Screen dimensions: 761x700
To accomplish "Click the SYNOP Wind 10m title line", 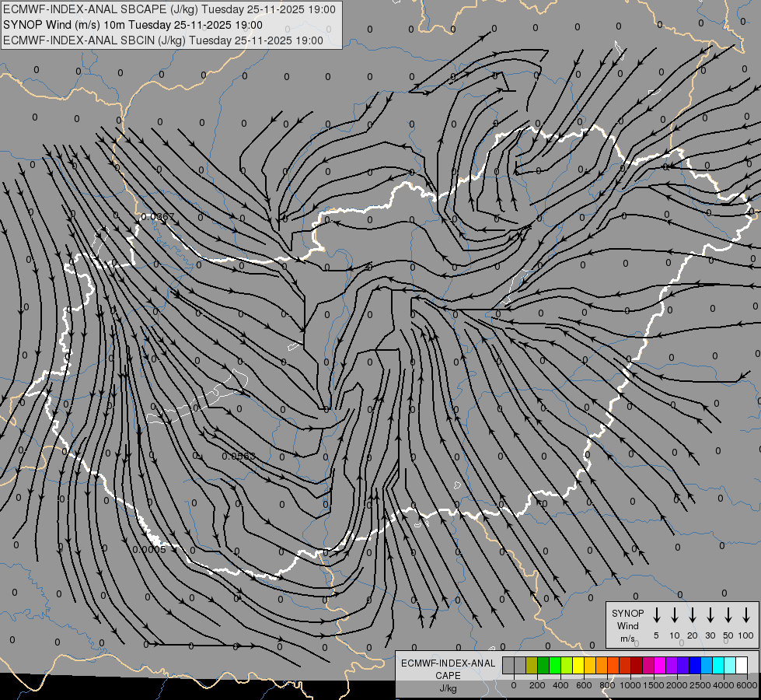I will tap(133, 25).
